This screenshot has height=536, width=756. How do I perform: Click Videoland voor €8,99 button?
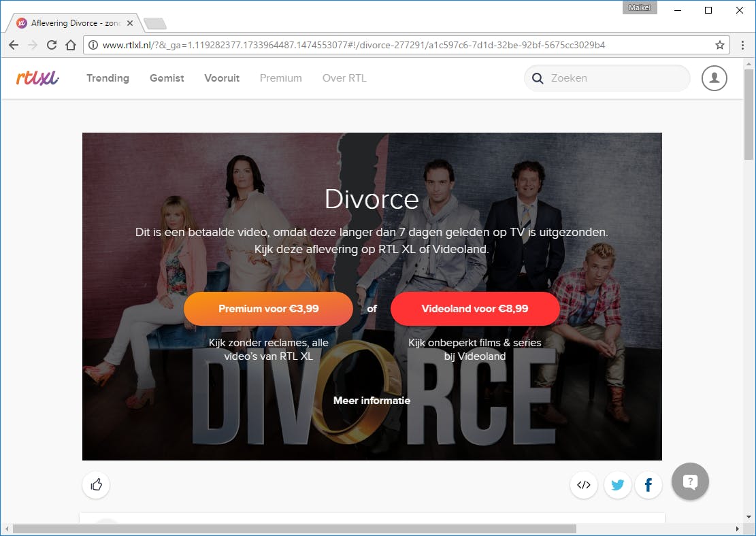tap(475, 309)
